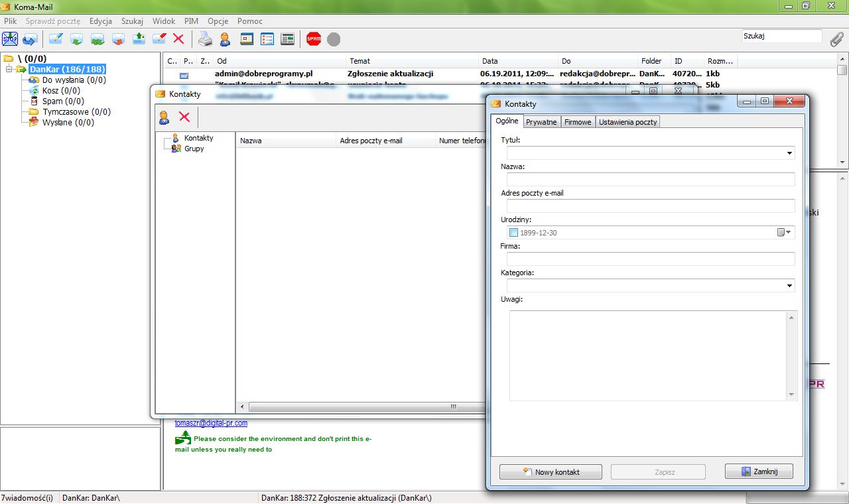Open the tomaszr@digital-pr.com link

(211, 423)
